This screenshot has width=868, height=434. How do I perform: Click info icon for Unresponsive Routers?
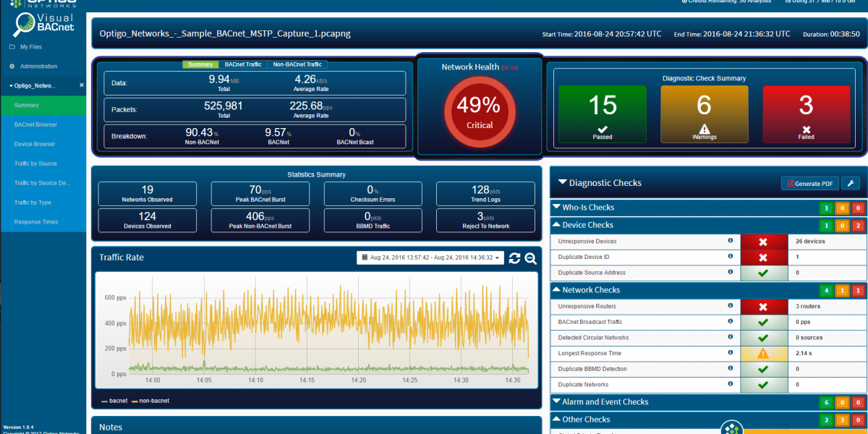point(730,306)
